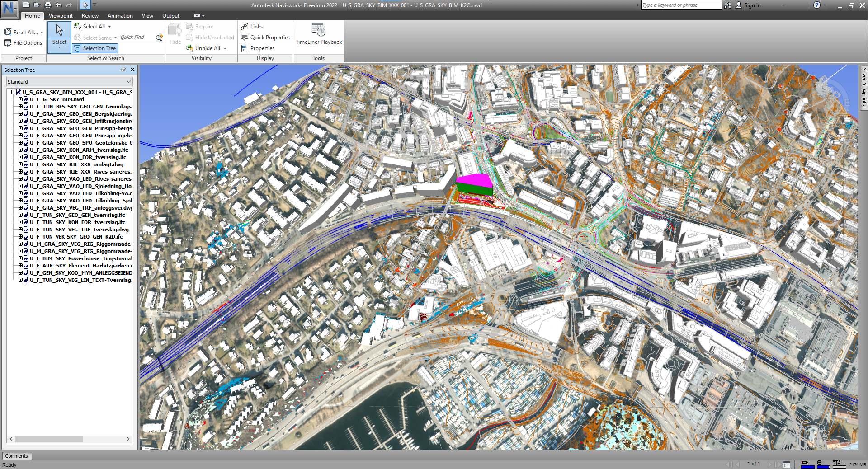
Task: Open File Options
Action: click(23, 43)
